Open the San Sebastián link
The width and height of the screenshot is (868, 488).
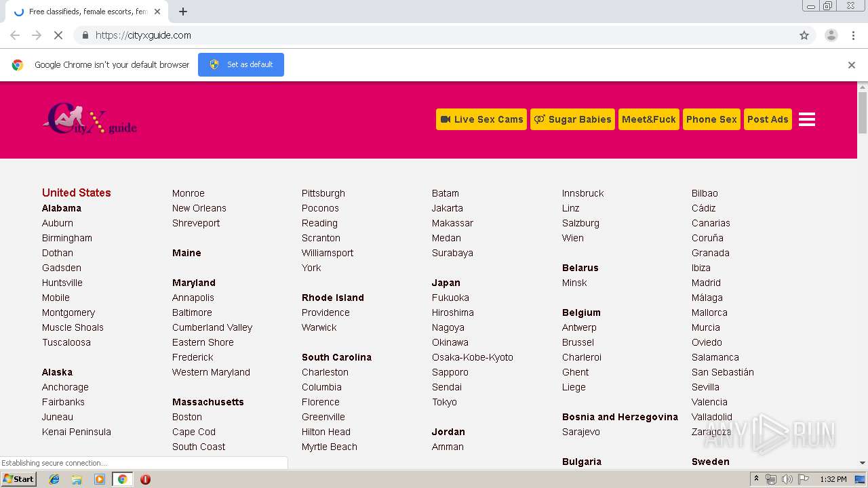click(723, 372)
